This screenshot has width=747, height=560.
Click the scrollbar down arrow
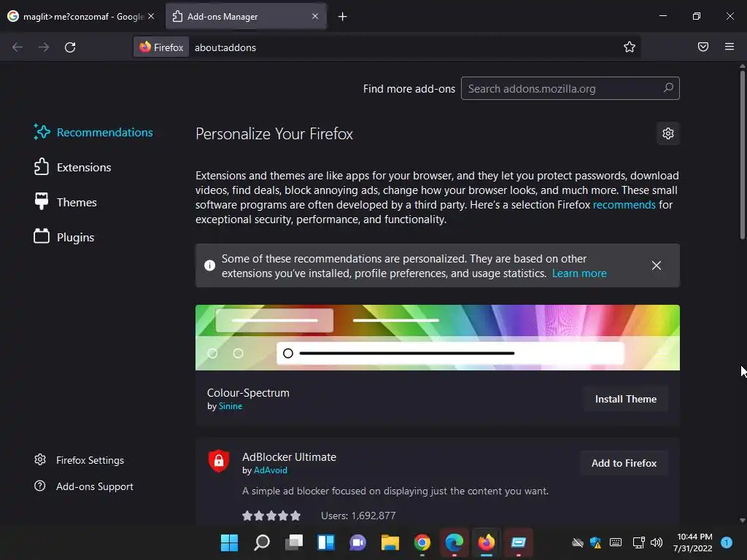pos(742,521)
